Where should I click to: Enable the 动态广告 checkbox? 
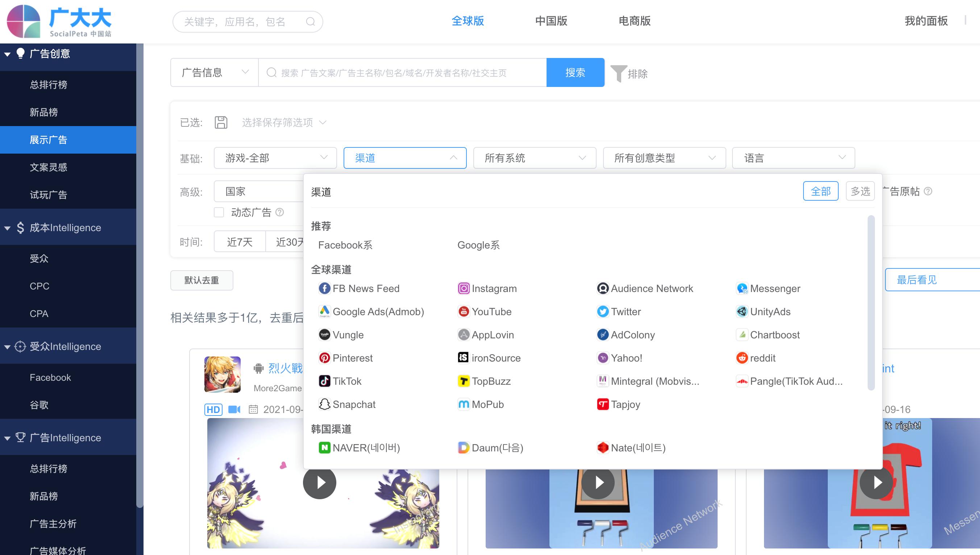point(219,212)
